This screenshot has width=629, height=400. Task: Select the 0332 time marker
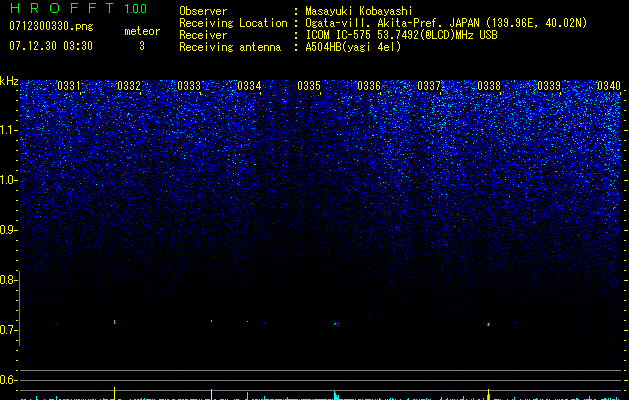129,86
